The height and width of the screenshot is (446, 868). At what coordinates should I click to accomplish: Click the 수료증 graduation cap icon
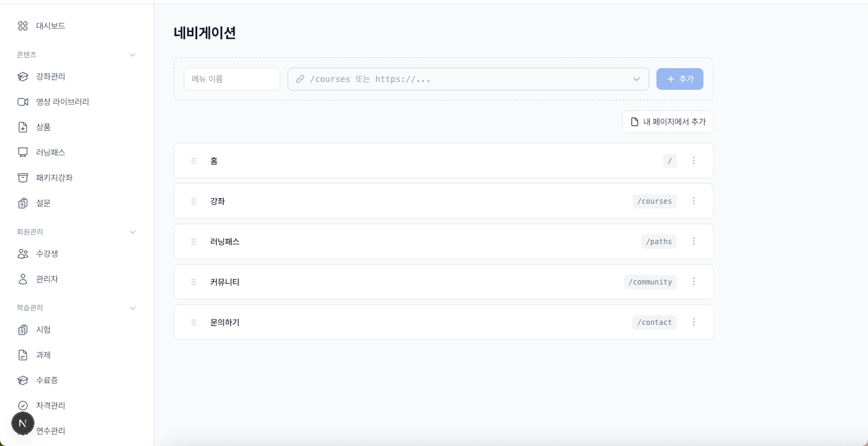[x=23, y=380]
